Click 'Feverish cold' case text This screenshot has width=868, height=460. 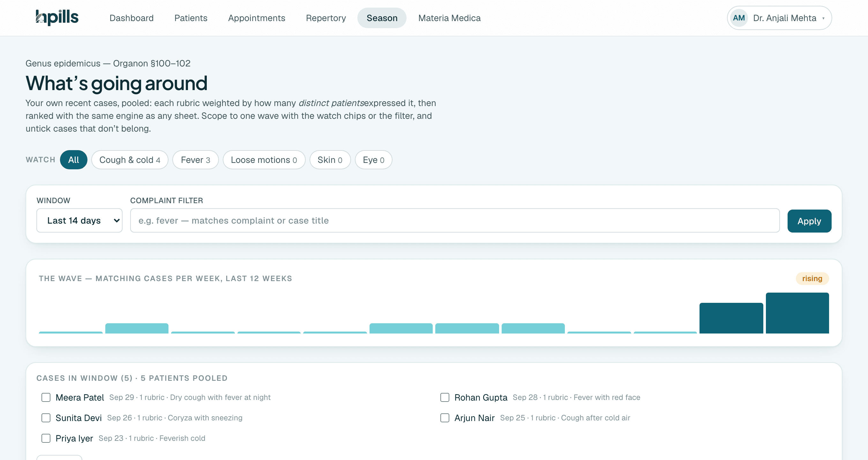click(182, 438)
